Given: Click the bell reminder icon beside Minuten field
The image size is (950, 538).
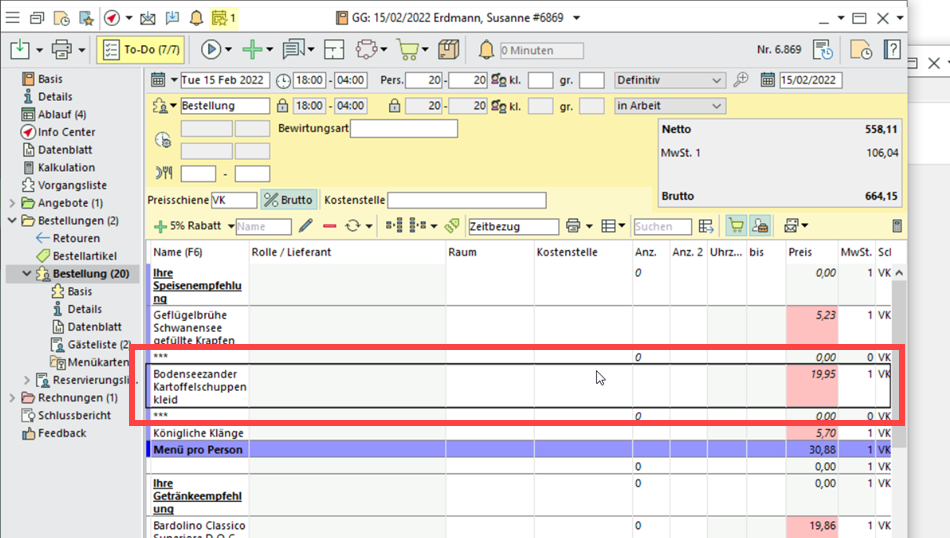Looking at the screenshot, I should coord(486,50).
